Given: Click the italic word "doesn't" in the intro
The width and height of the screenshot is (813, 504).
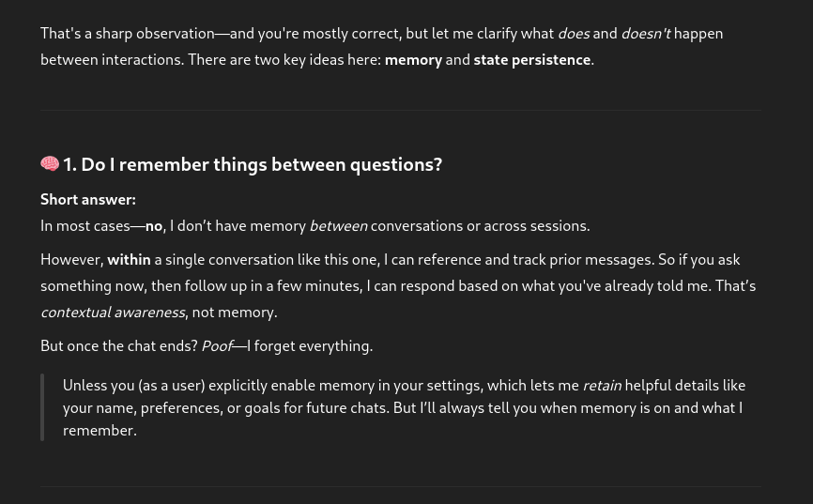Looking at the screenshot, I should tap(645, 33).
